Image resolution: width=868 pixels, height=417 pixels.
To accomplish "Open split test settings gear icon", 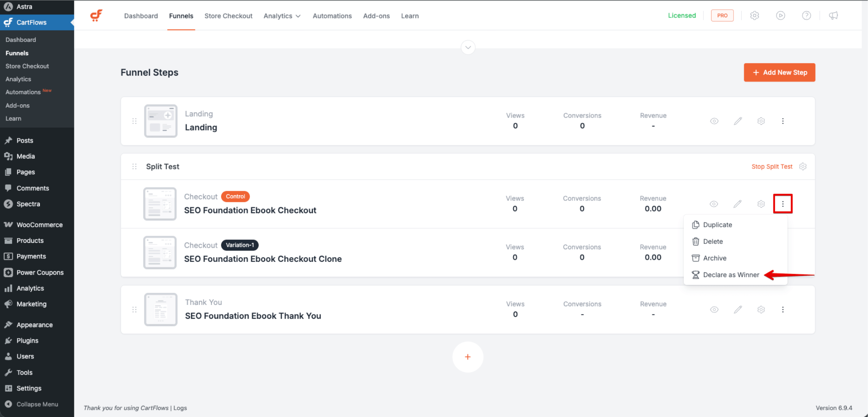I will coord(803,166).
